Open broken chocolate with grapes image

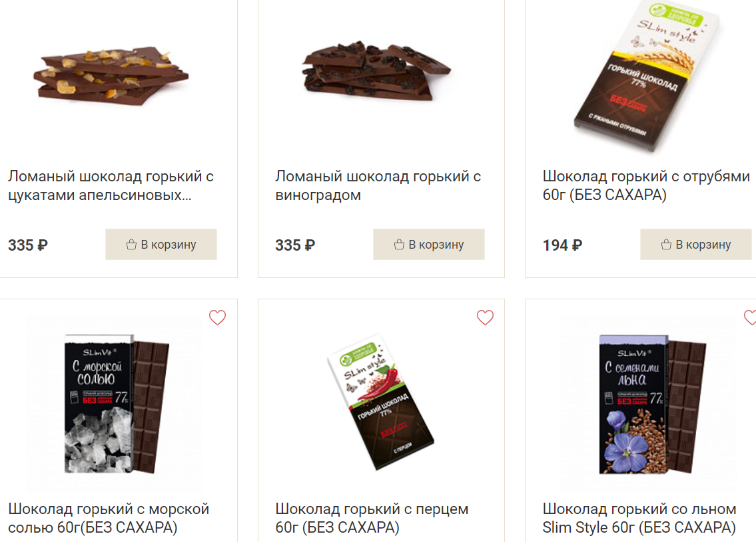pyautogui.click(x=376, y=71)
